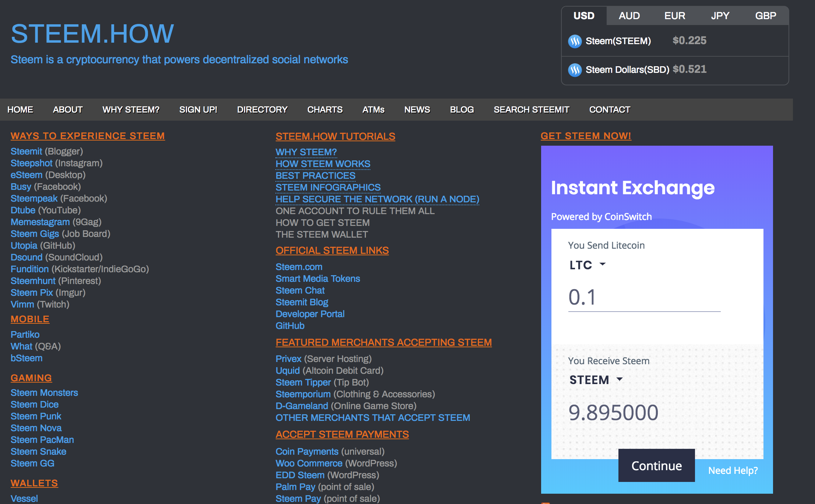Open Steem Chat link
Screen dimensions: 815x504
pyautogui.click(x=300, y=291)
